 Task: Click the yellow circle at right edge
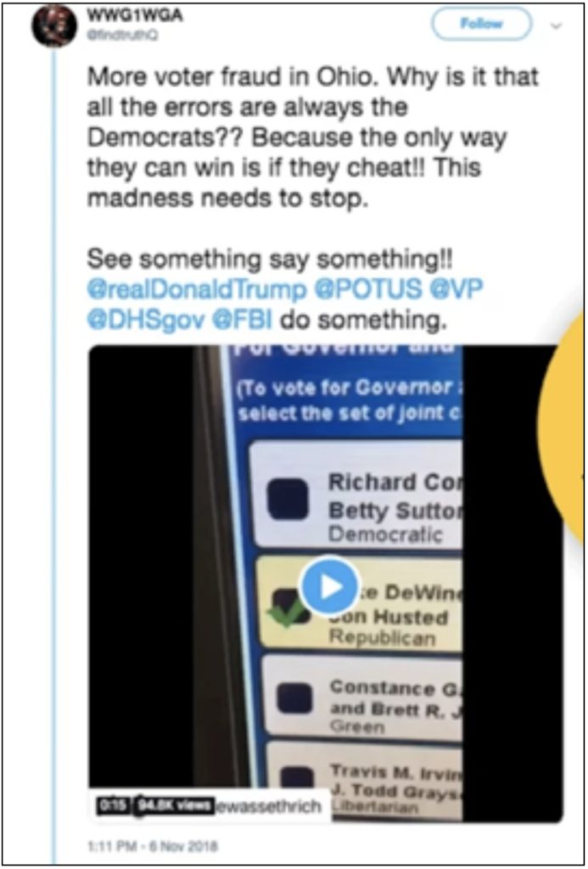(562, 430)
